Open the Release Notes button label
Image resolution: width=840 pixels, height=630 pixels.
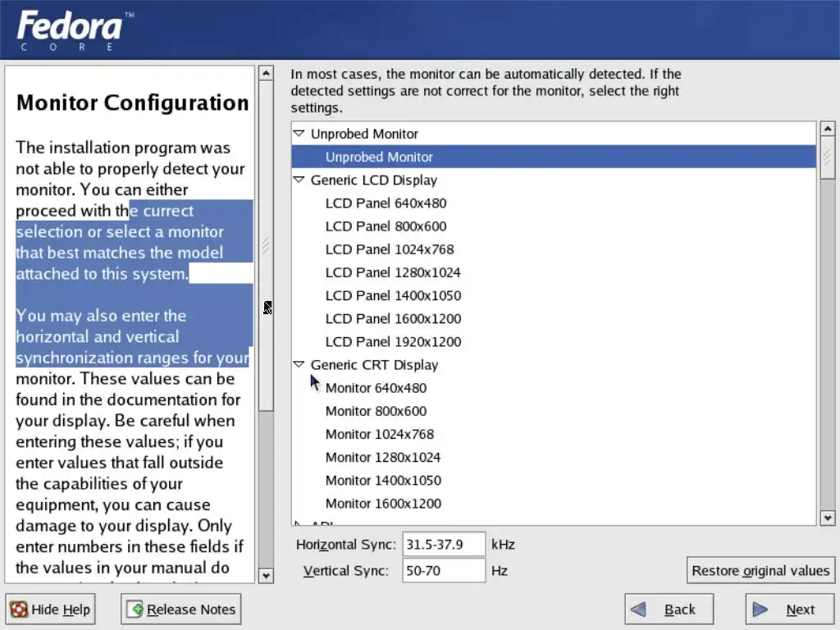(191, 609)
